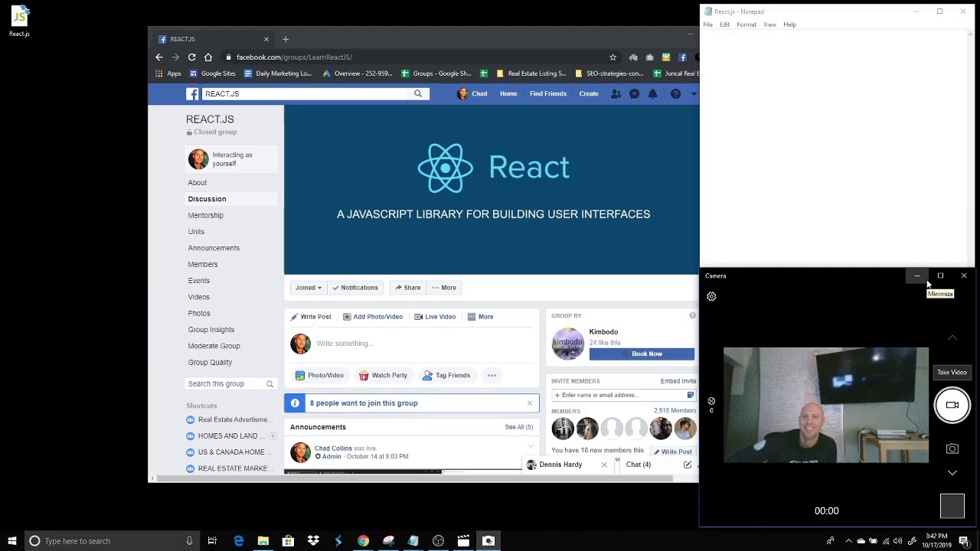Click the three-dots more post options button
Image resolution: width=980 pixels, height=551 pixels.
pos(492,376)
